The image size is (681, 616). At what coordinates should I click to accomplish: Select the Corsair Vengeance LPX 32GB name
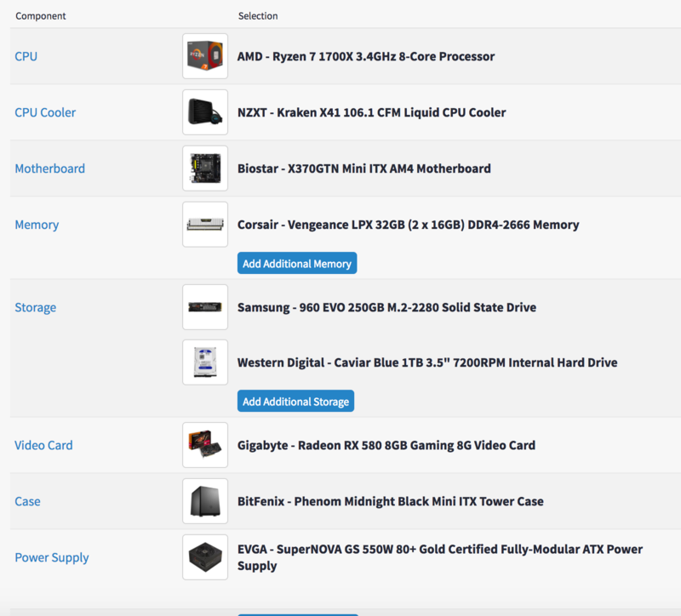click(409, 225)
